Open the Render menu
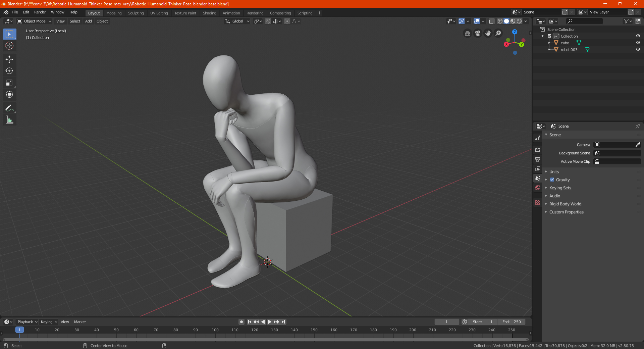The height and width of the screenshot is (349, 644). point(40,12)
